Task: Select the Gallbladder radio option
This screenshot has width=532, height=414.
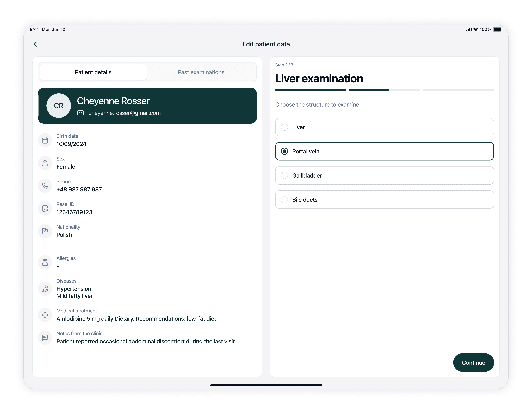Action: click(x=284, y=176)
